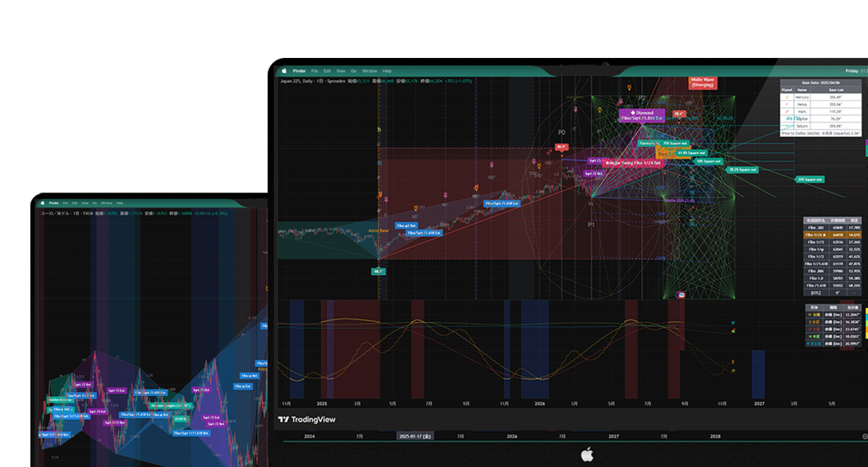
Task: Select the Wolfe Wave (Diverging) label
Action: coord(703,83)
